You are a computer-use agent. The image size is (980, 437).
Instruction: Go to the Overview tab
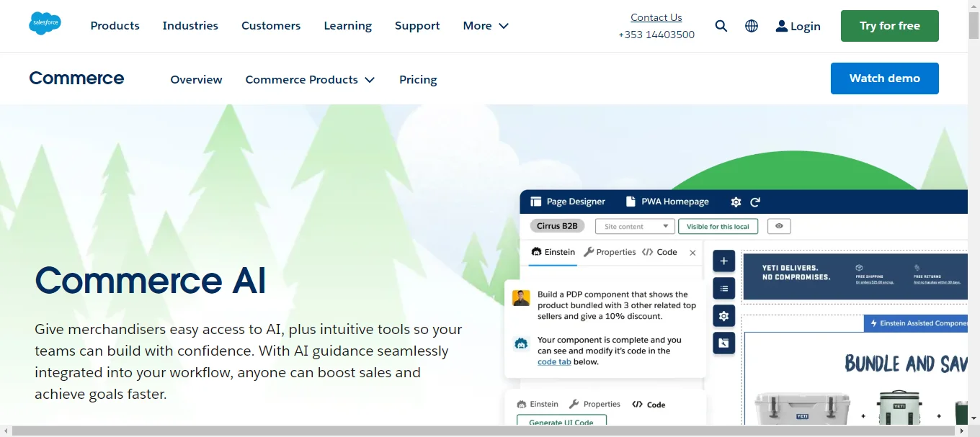pos(196,80)
